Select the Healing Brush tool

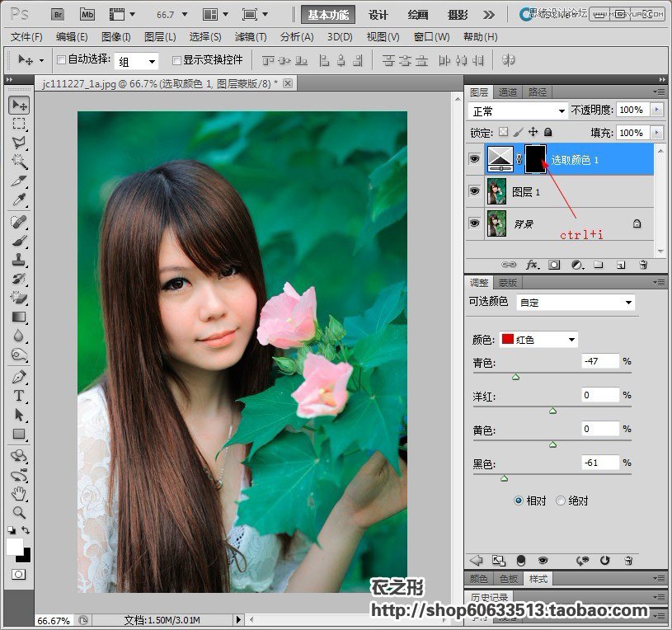coord(19,222)
